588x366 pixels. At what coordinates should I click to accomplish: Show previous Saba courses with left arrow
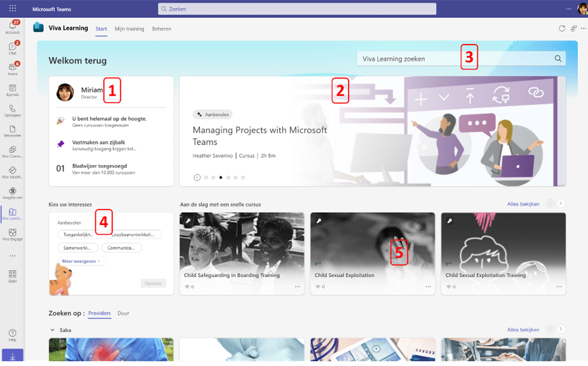(x=550, y=329)
